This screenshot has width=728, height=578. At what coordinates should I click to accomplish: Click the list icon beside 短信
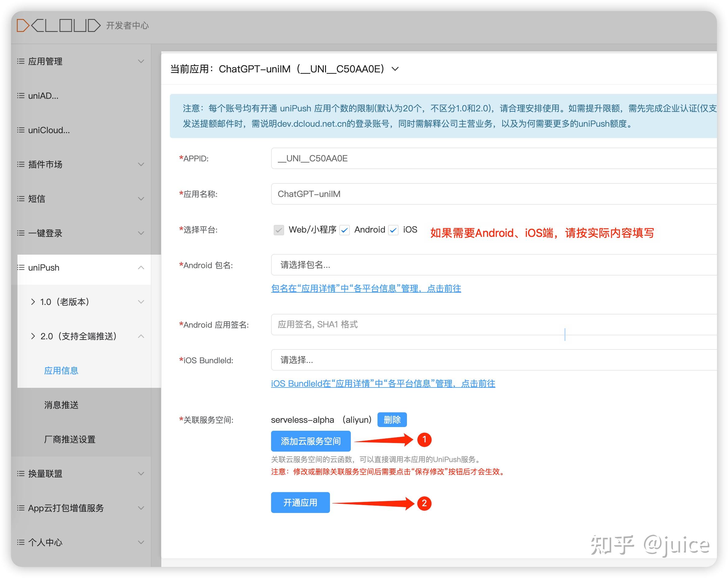(21, 198)
